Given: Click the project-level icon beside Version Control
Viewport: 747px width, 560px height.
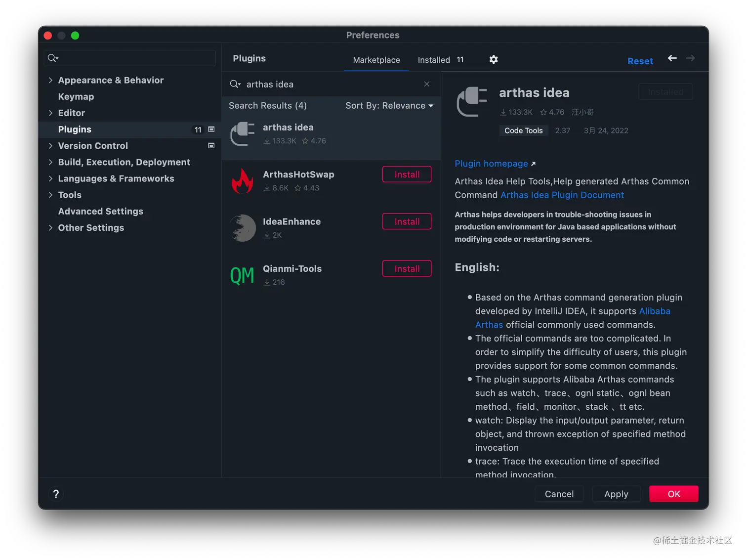Looking at the screenshot, I should 211,146.
